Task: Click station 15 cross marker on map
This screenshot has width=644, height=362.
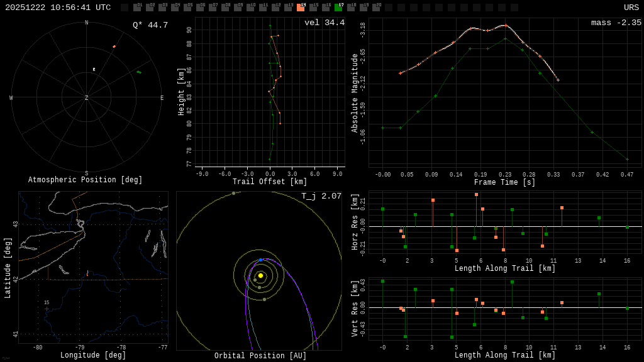Action: point(47,309)
